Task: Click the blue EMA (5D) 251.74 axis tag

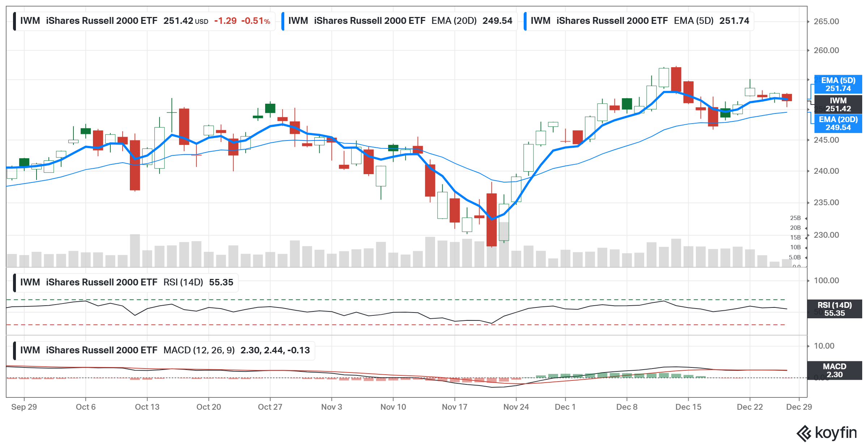Action: coord(838,84)
